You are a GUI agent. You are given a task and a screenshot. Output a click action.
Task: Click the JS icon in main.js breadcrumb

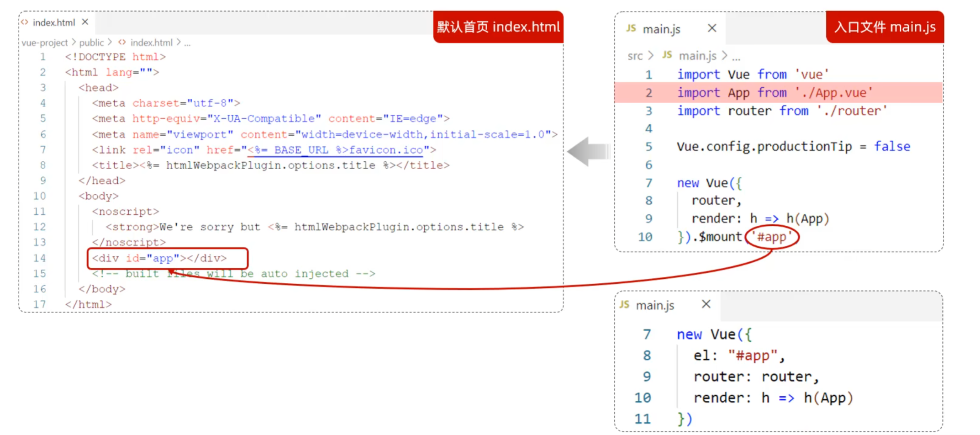pos(667,55)
